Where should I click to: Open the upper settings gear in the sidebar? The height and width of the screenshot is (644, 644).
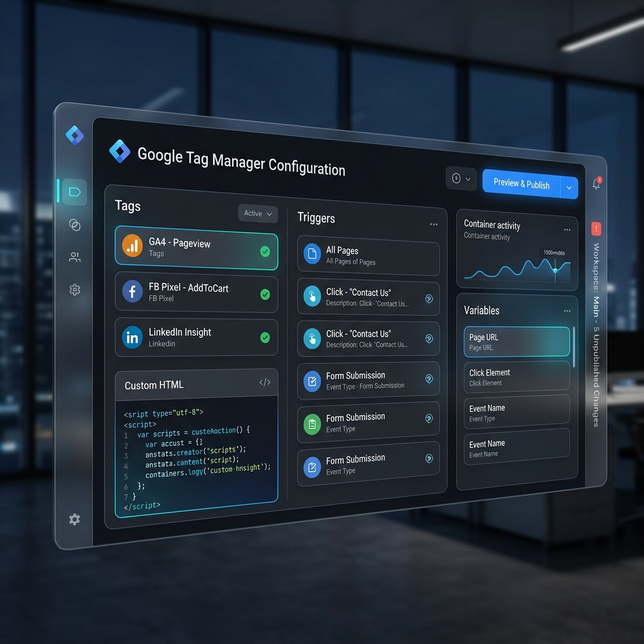[75, 289]
